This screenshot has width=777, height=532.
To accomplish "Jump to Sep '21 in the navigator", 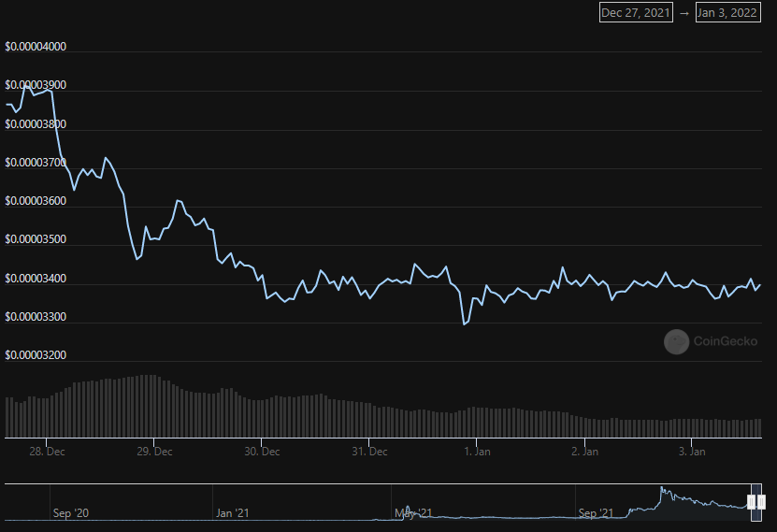I will tap(595, 513).
